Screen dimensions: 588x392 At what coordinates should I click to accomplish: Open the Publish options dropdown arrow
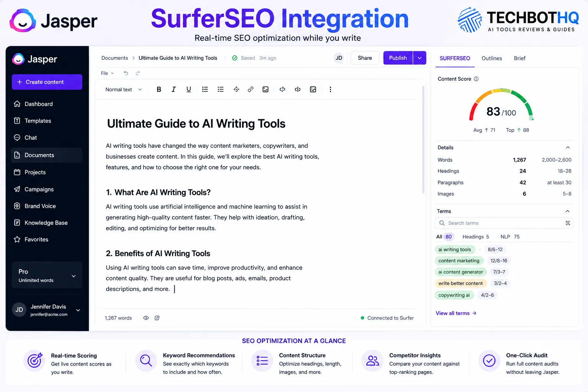point(420,58)
